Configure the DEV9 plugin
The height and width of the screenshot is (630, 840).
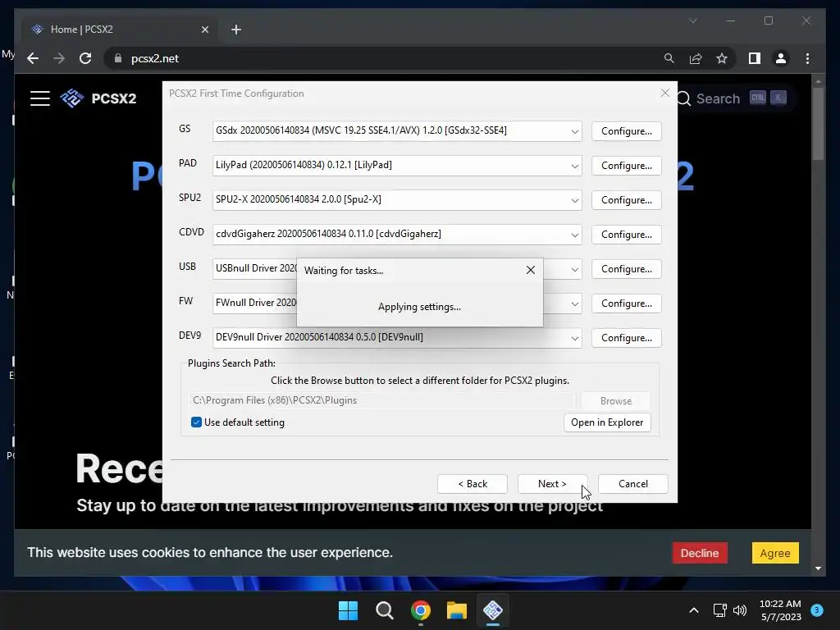tap(626, 338)
